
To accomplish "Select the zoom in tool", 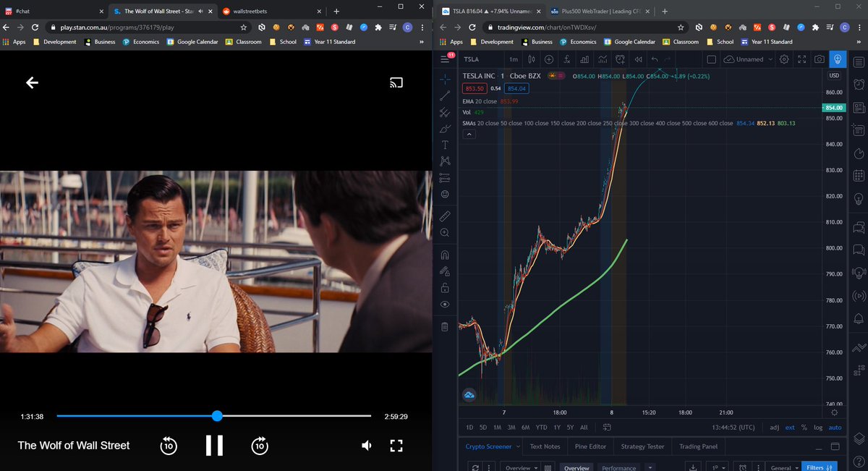I will [444, 232].
